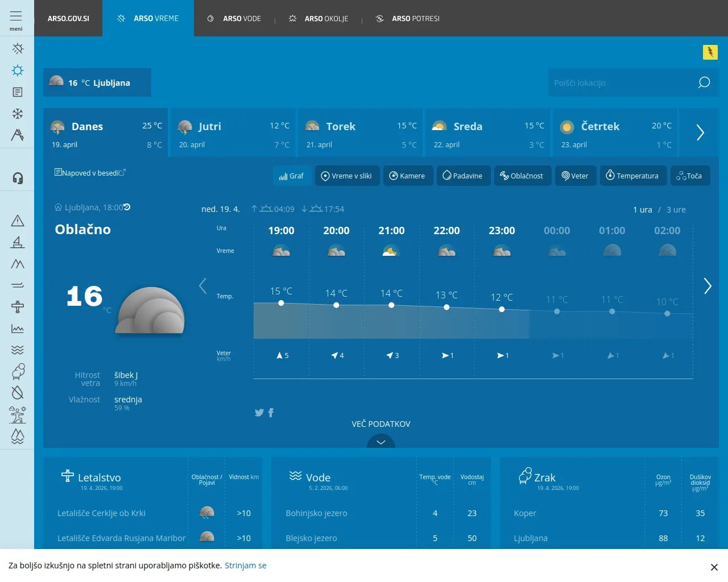The height and width of the screenshot is (582, 728).
Task: Open the warning alerts icon in sidebar
Action: (17, 221)
